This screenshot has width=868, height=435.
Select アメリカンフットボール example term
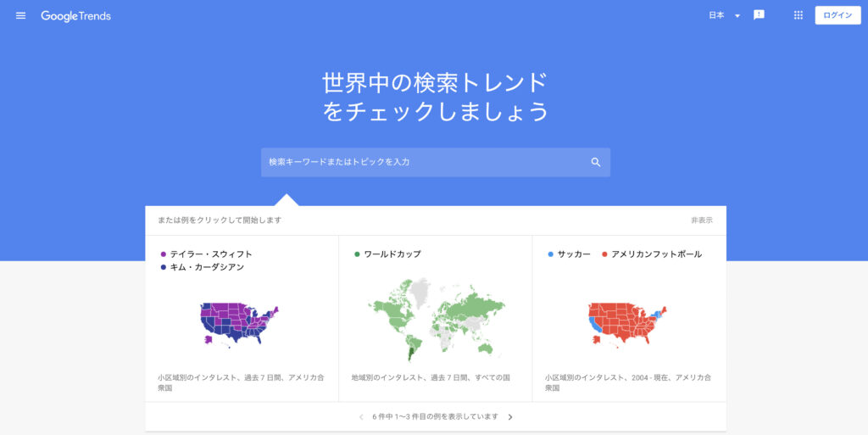click(657, 254)
